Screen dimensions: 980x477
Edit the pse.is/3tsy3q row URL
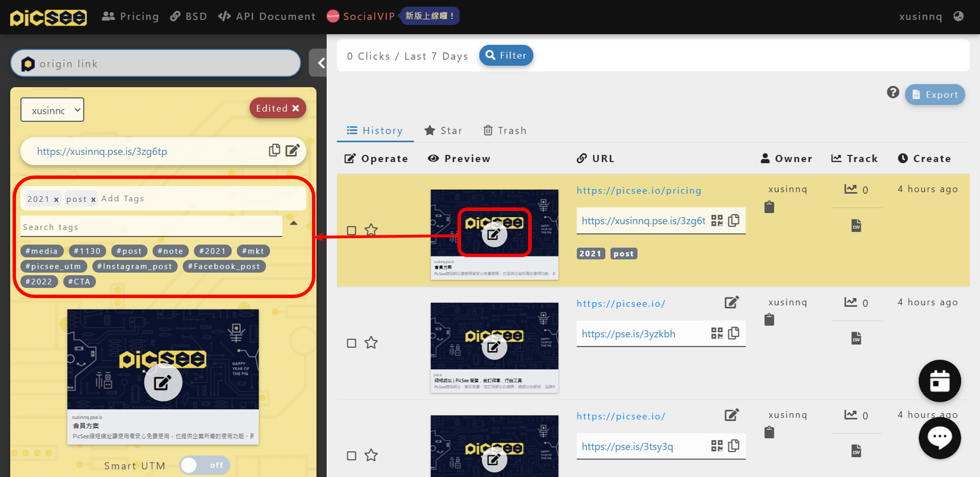pos(732,415)
